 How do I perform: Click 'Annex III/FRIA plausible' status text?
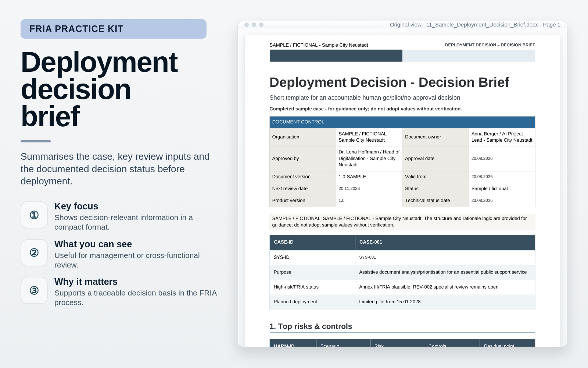tap(445, 287)
